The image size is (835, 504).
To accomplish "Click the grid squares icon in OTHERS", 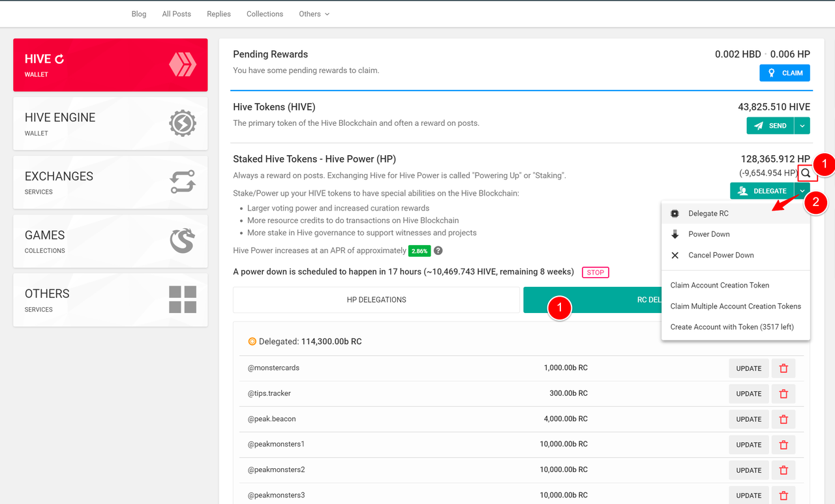I will [183, 299].
